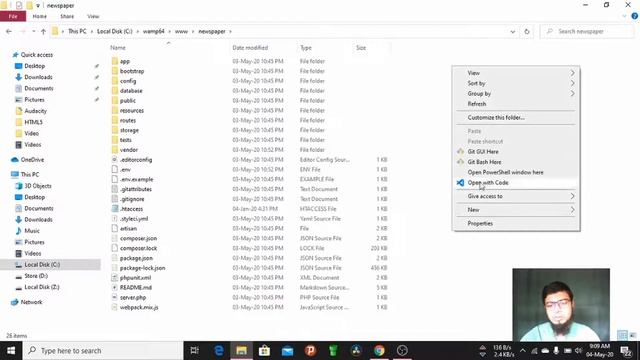Select the .editorconfig file icon

pos(115,160)
